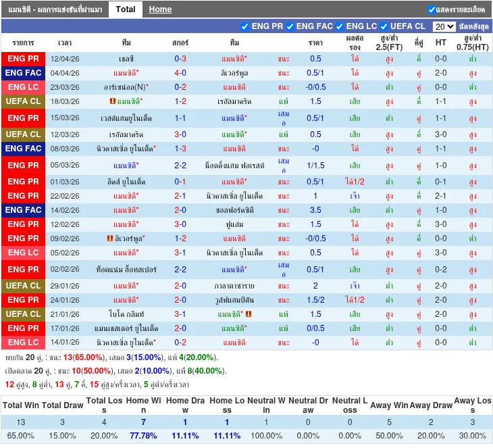Switch to the Home tab

pos(160,9)
